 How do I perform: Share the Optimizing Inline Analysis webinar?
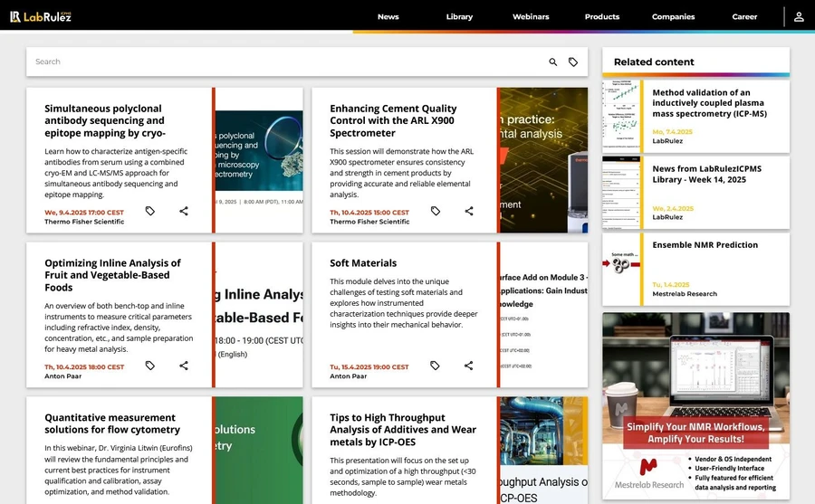[x=184, y=366]
